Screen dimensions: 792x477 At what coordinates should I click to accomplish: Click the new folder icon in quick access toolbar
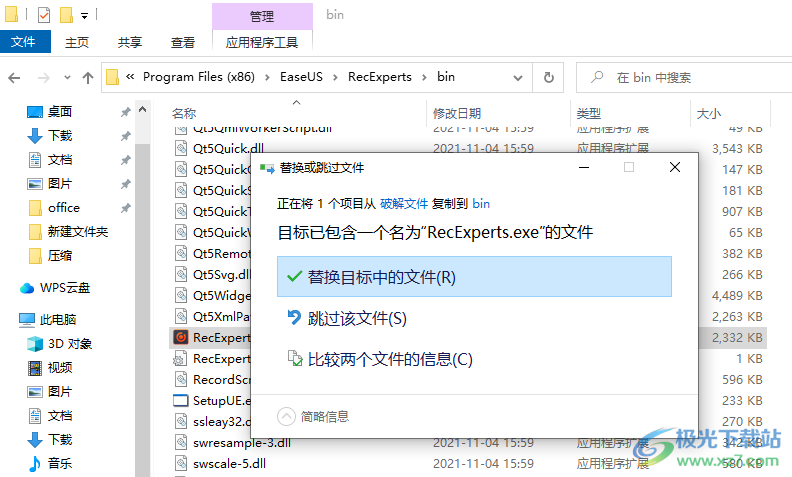point(66,15)
